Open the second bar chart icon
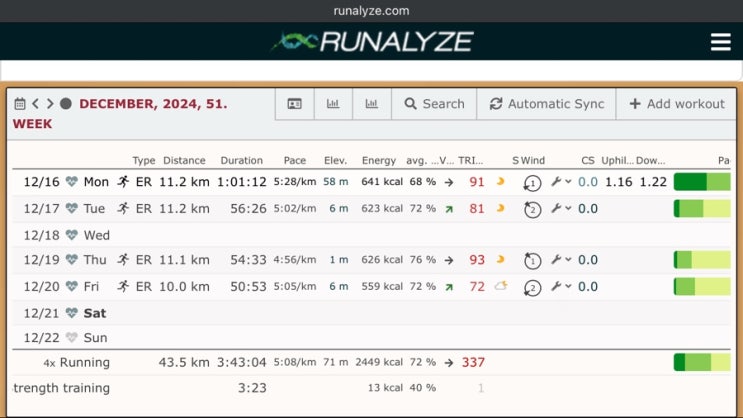 click(372, 104)
